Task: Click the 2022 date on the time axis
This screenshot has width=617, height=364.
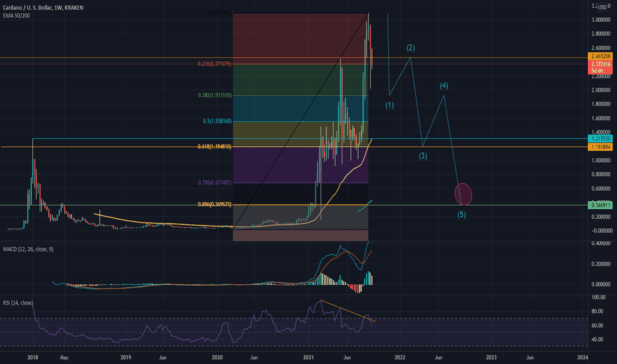Action: (400, 357)
